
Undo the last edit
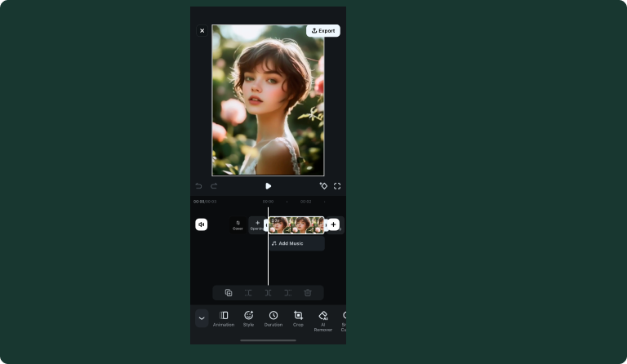coord(198,186)
